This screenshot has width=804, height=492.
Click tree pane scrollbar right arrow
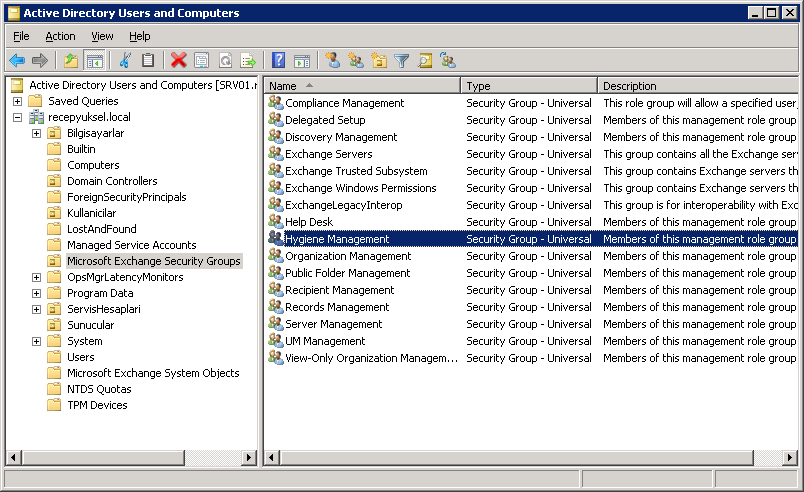249,457
